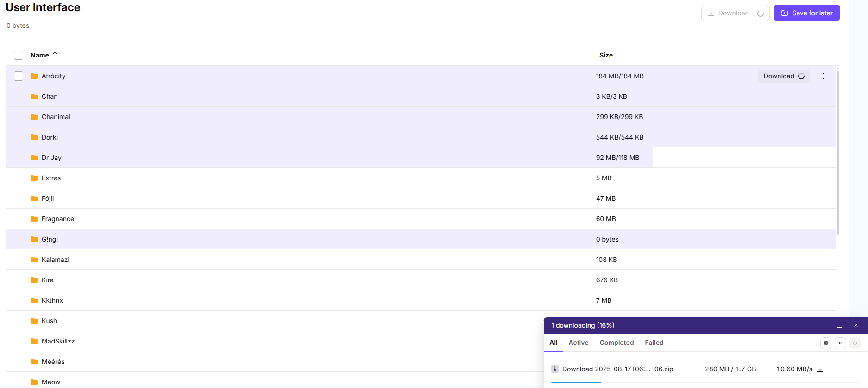Click the Atrócity folder icon
The width and height of the screenshot is (868, 388).
[x=34, y=76]
